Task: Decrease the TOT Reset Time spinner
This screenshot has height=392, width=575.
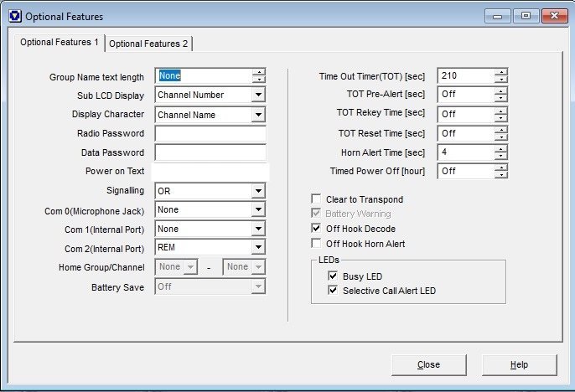Action: [500, 137]
